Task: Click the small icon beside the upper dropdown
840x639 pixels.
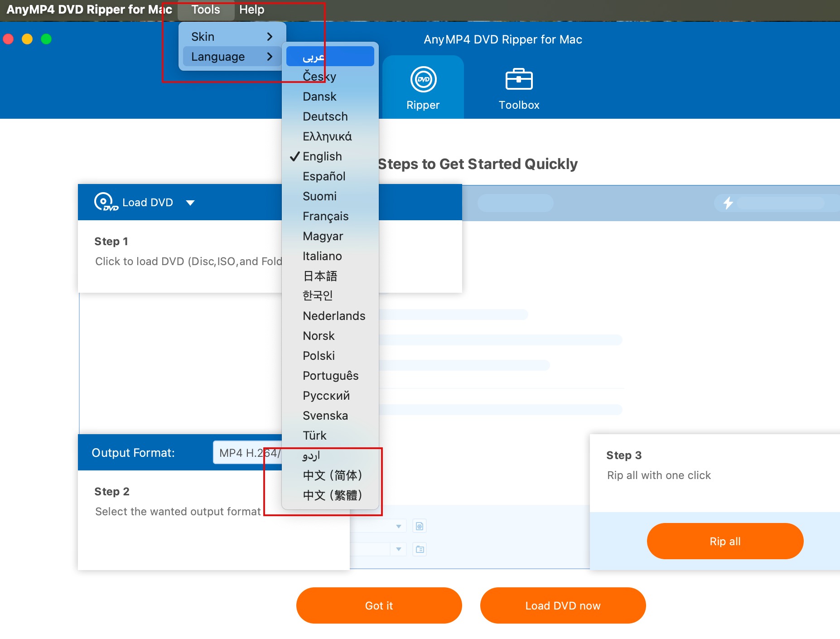Action: (420, 526)
